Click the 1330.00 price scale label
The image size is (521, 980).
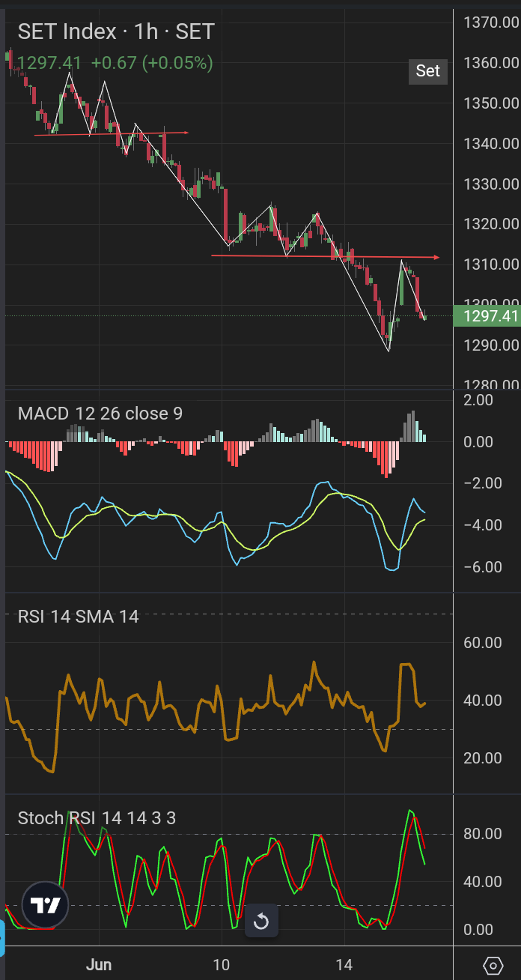pos(491,184)
